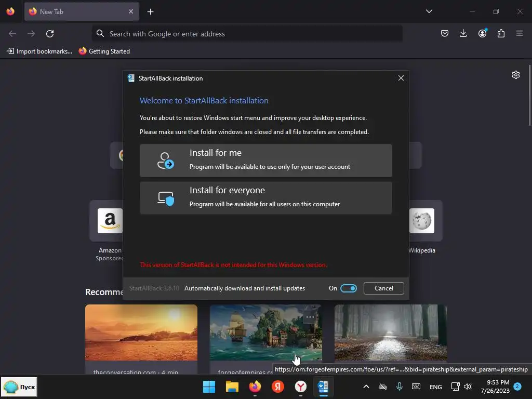Open the foggy forest road article thumbnail
The image size is (532, 399).
391,332
